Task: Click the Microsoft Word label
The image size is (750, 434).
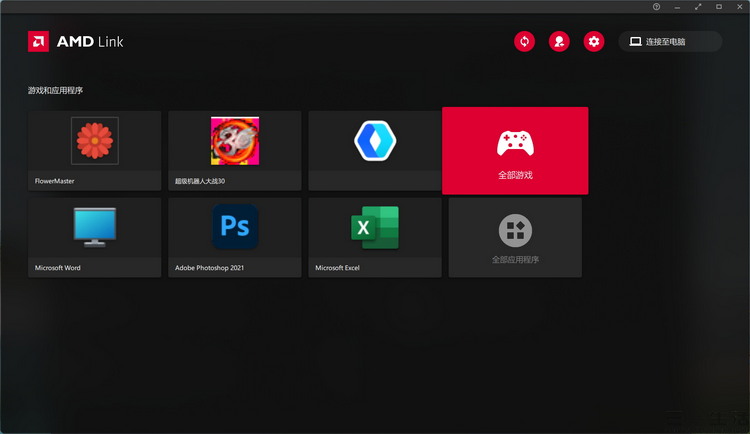Action: pyautogui.click(x=57, y=268)
